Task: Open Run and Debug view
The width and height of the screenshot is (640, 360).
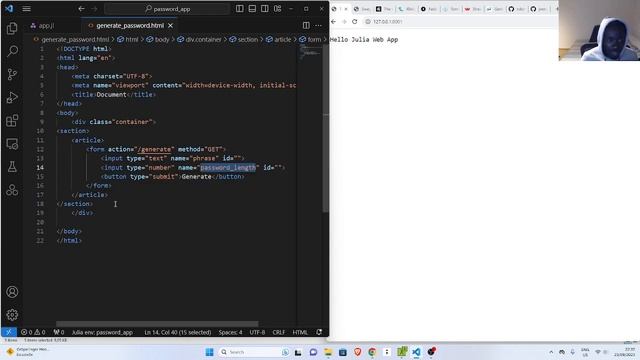Action: [12, 98]
